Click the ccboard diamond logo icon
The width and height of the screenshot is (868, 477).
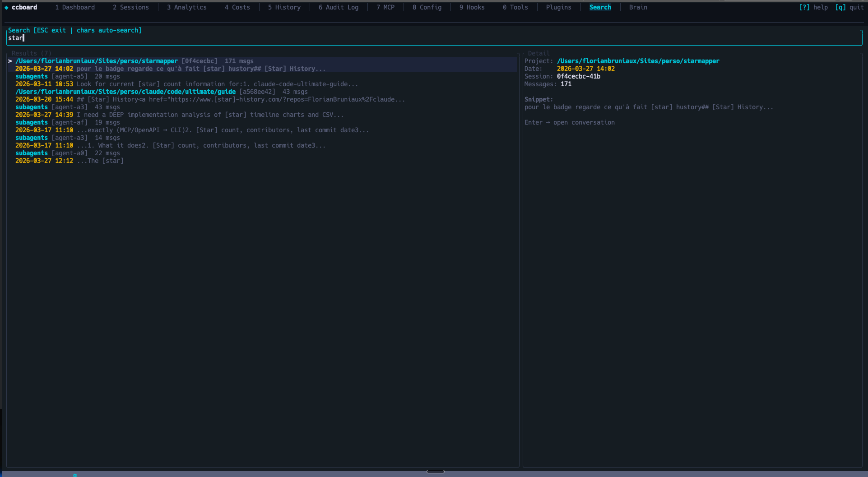(6, 8)
